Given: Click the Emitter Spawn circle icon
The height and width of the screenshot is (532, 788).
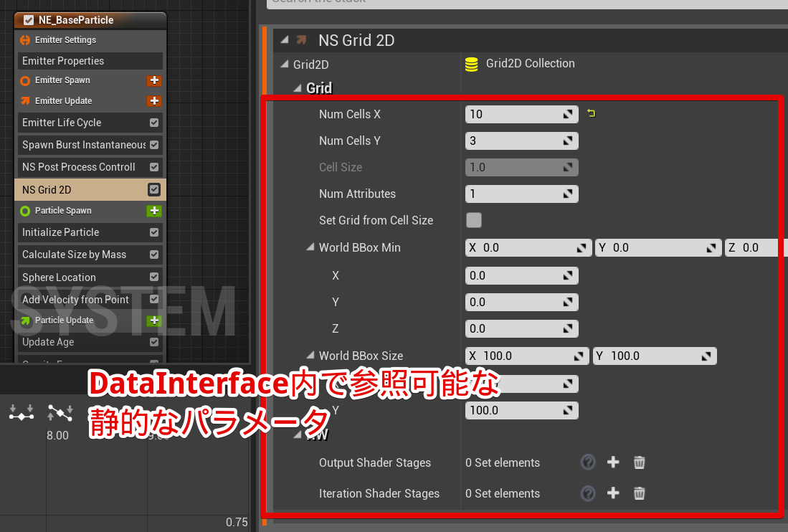Looking at the screenshot, I should click(x=25, y=80).
